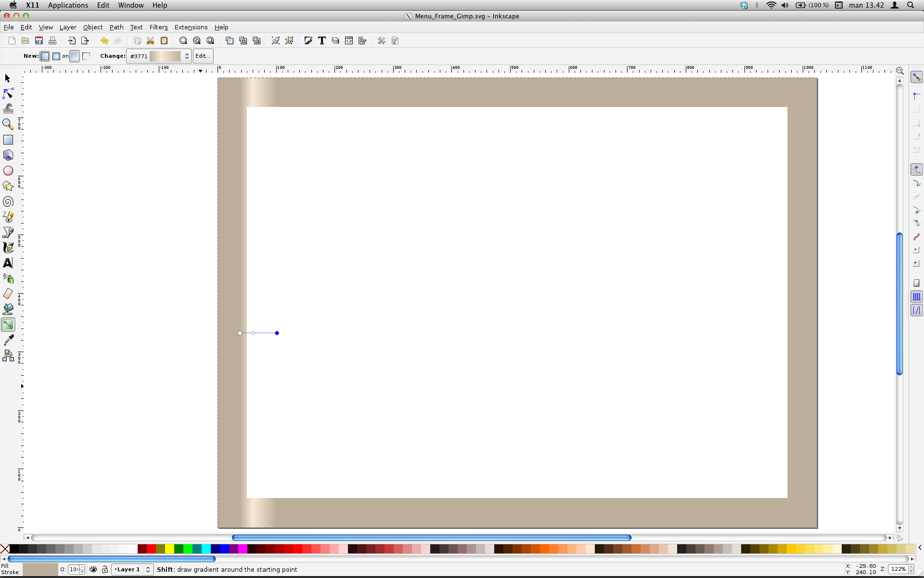
Task: Open the Filters menu
Action: pos(158,27)
